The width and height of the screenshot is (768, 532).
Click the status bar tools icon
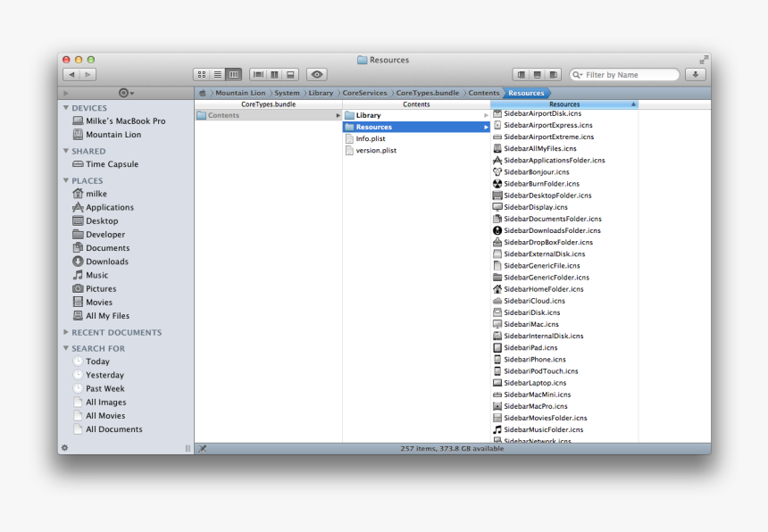click(x=203, y=448)
